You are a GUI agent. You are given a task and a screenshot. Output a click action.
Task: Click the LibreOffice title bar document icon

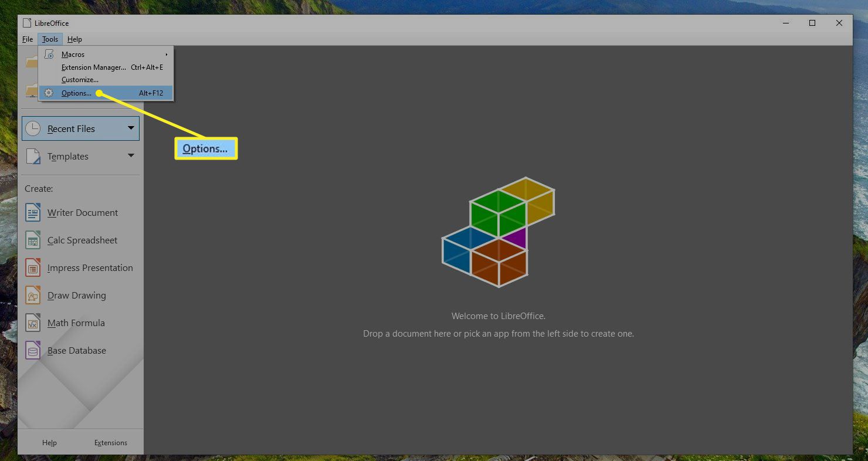26,23
